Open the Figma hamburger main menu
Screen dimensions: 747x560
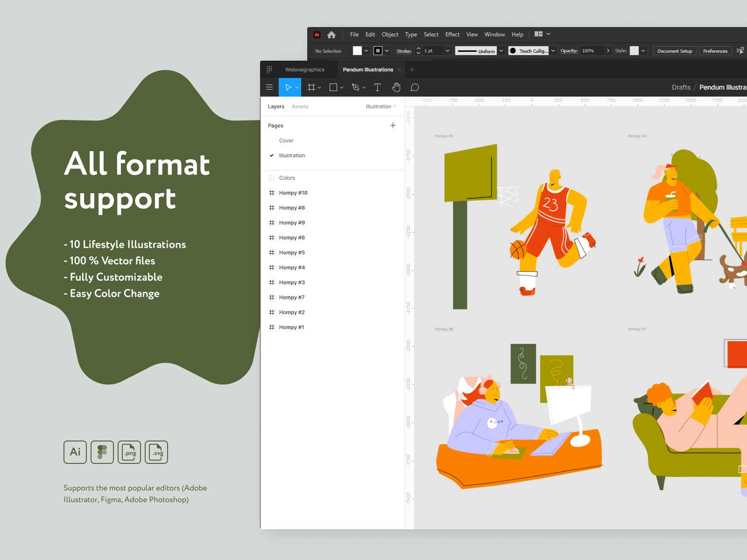[269, 87]
